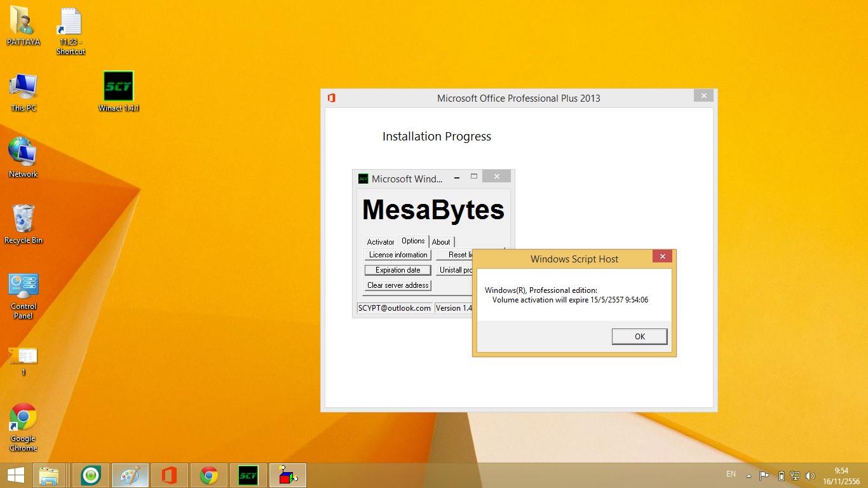Viewport: 868px width, 488px height.
Task: Open the About tab
Action: [x=441, y=242]
